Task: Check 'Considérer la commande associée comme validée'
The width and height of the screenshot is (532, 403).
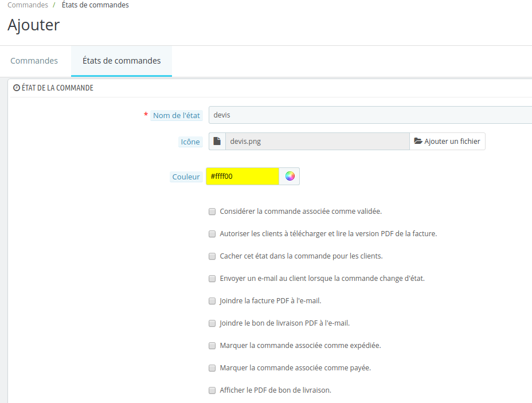Action: [x=212, y=212]
